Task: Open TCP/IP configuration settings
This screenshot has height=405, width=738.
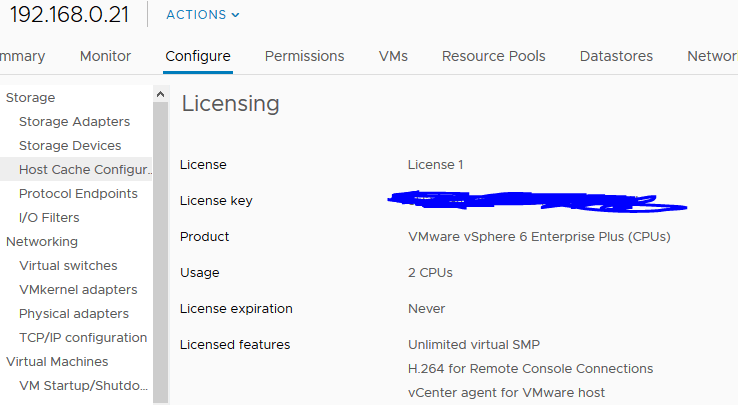Action: coord(83,338)
